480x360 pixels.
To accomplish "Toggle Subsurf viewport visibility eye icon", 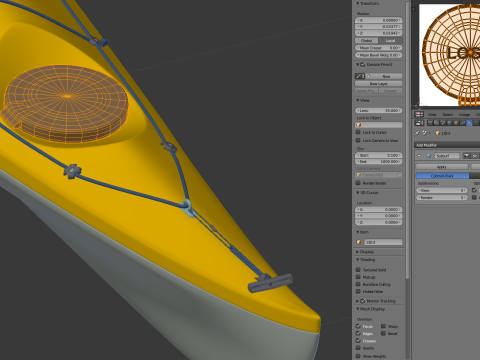I will click(474, 156).
